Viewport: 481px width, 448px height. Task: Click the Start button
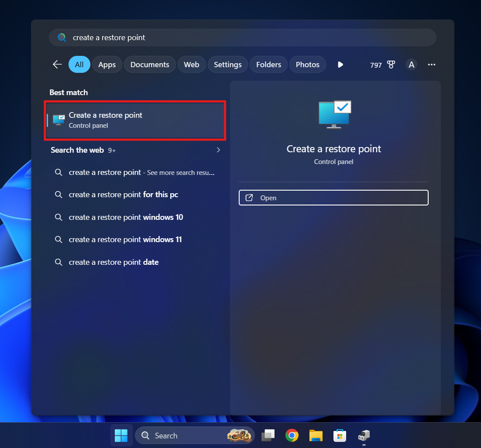pyautogui.click(x=121, y=435)
